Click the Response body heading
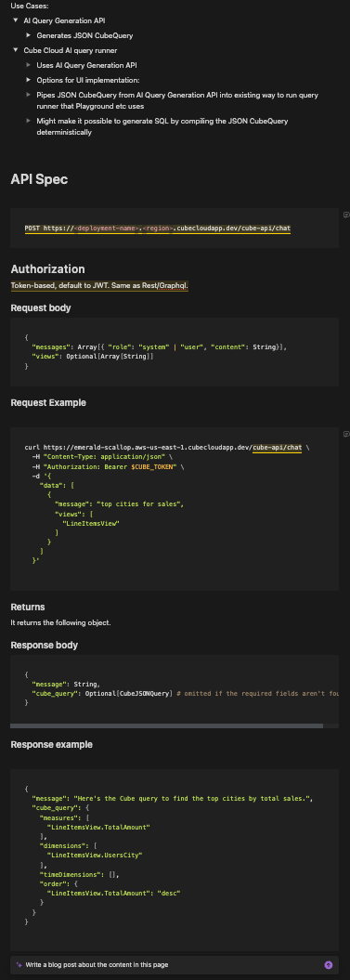Viewport: 350px width, 980px height. [x=45, y=645]
